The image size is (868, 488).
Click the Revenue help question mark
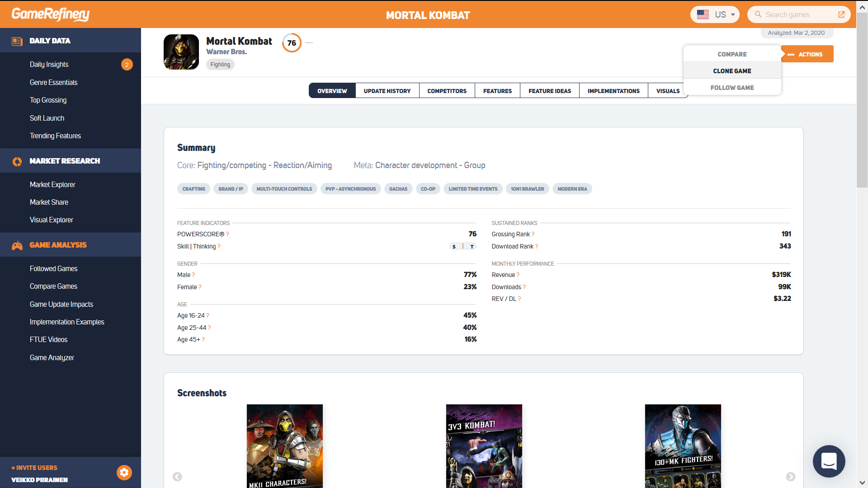[x=518, y=275]
